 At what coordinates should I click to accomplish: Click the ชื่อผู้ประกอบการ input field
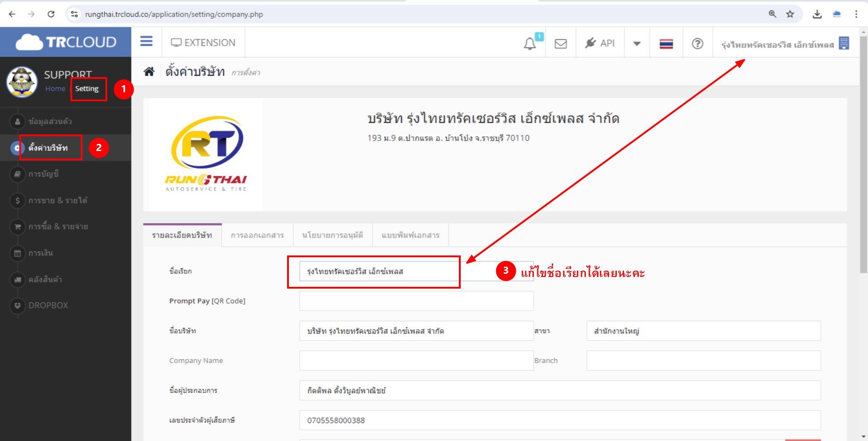(560, 390)
